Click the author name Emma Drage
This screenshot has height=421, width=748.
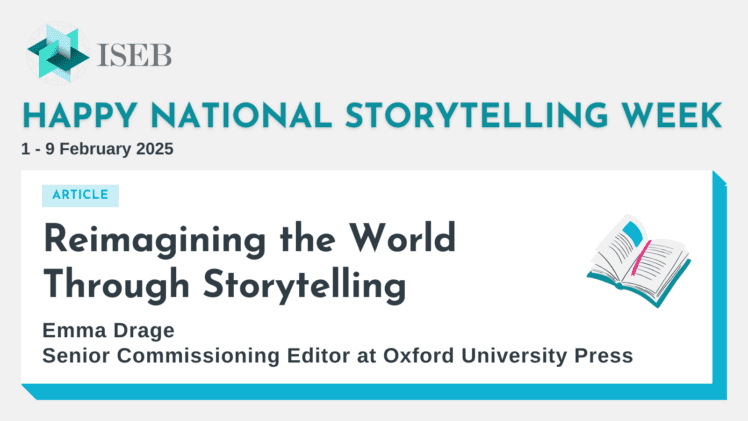108,330
